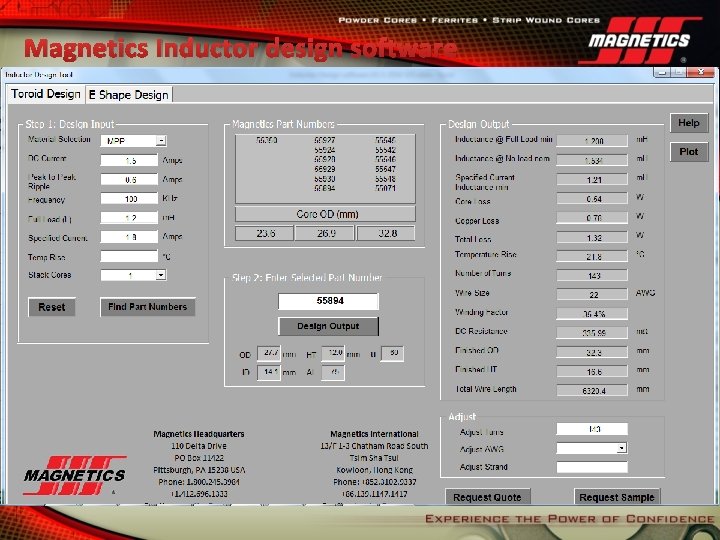Screen dimensions: 720x540
Task: Click the Magnetics logo at bottom left
Action: 75,475
